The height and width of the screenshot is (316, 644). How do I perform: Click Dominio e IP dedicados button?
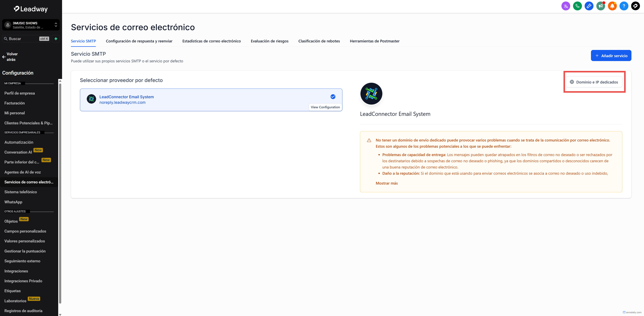pos(594,82)
